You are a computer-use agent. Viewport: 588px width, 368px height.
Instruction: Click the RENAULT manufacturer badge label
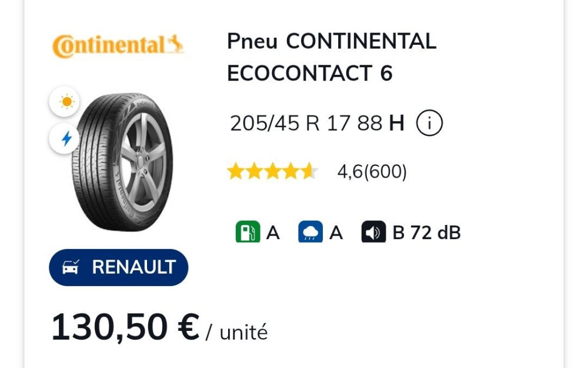(133, 267)
